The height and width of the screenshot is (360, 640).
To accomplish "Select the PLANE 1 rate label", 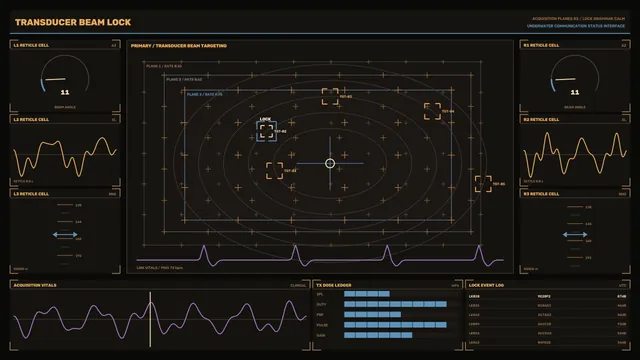I will coord(164,66).
